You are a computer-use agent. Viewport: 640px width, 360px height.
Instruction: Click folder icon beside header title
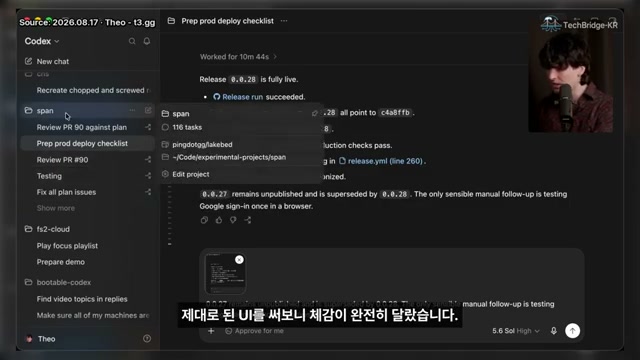(171, 21)
